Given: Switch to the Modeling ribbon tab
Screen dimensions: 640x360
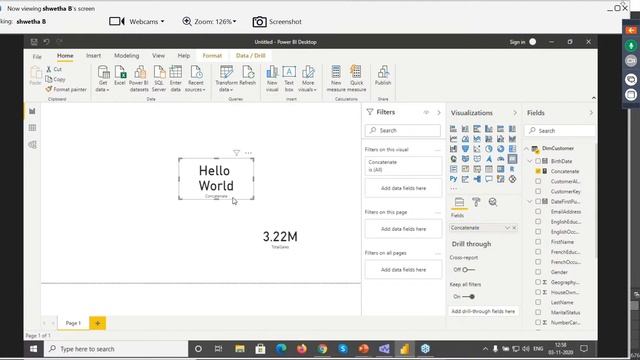Looking at the screenshot, I should [x=127, y=56].
